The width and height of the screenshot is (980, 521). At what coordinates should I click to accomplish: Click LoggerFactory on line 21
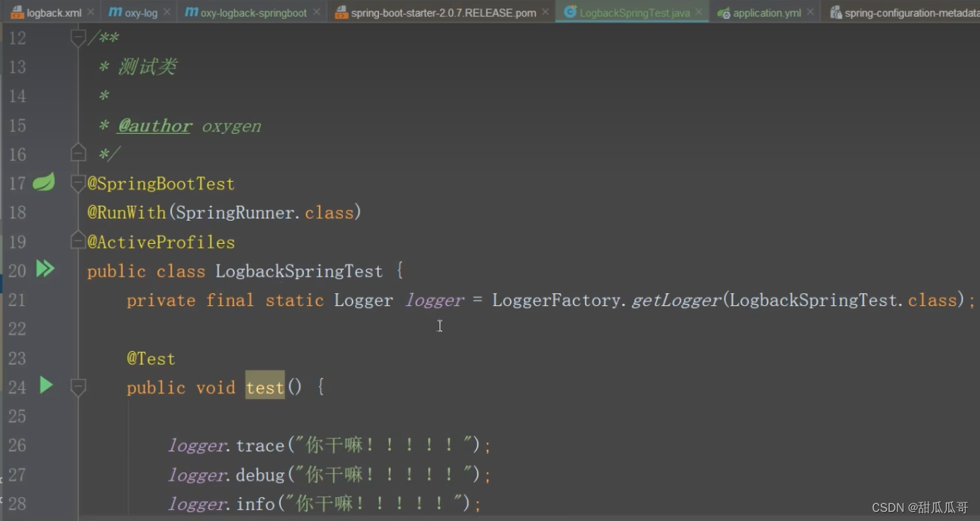click(557, 300)
